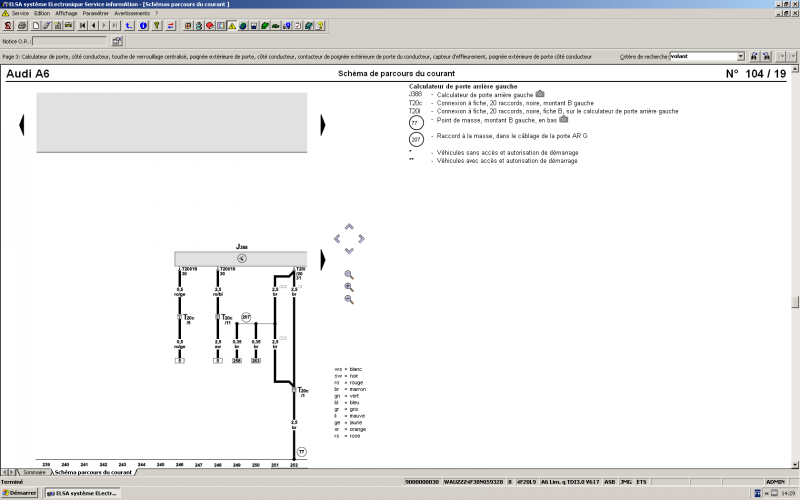Open the Service menu
This screenshot has width=800, height=500.
[20, 13]
